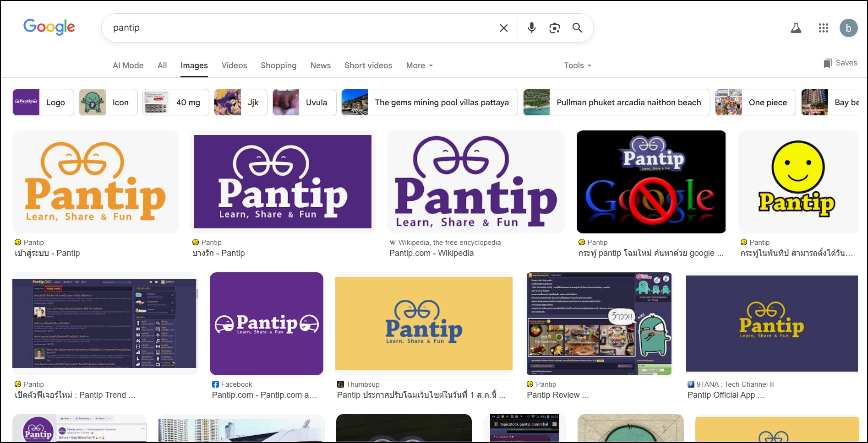The width and height of the screenshot is (868, 443).
Task: Open the Pantip.com - Wikipedia result link
Action: click(431, 253)
